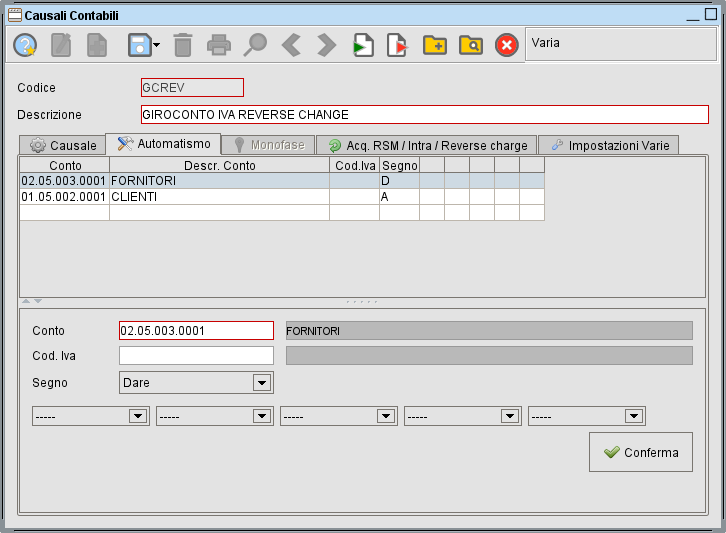Open the help icon with star

(x=25, y=45)
